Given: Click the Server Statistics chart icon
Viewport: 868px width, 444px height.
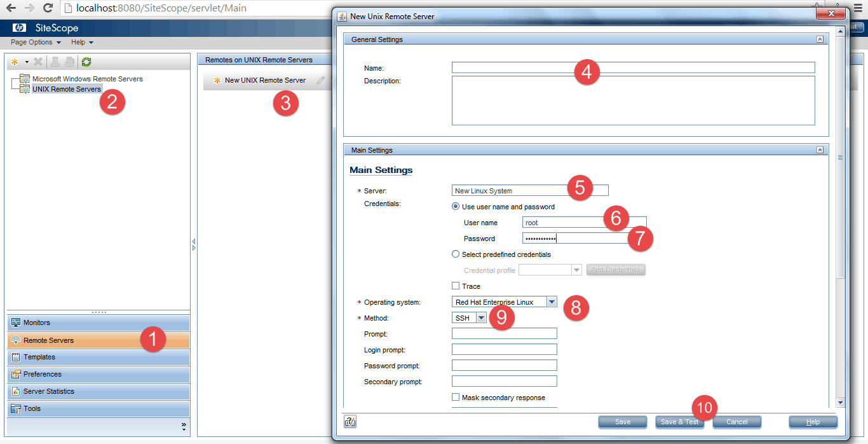Looking at the screenshot, I should 16,391.
